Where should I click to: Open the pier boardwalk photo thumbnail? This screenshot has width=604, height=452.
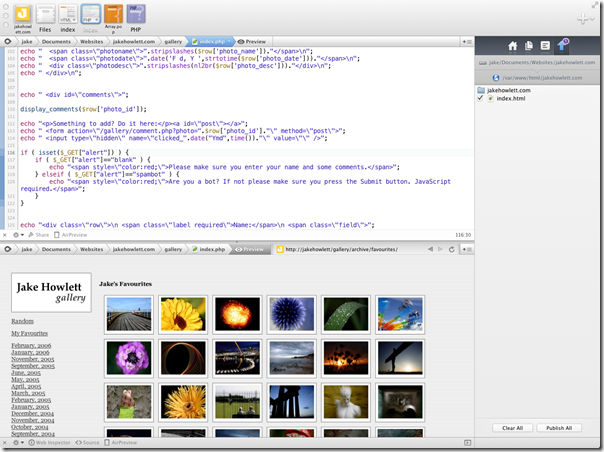pyautogui.click(x=129, y=314)
